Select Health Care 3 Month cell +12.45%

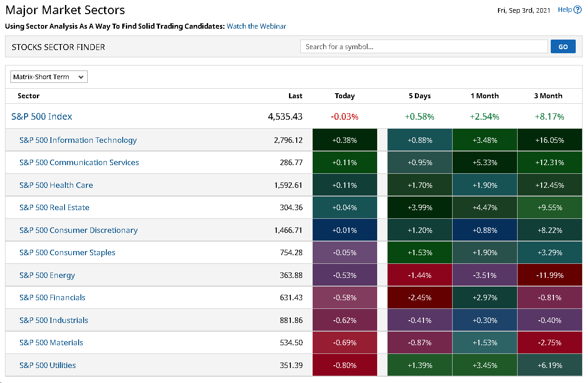point(550,185)
